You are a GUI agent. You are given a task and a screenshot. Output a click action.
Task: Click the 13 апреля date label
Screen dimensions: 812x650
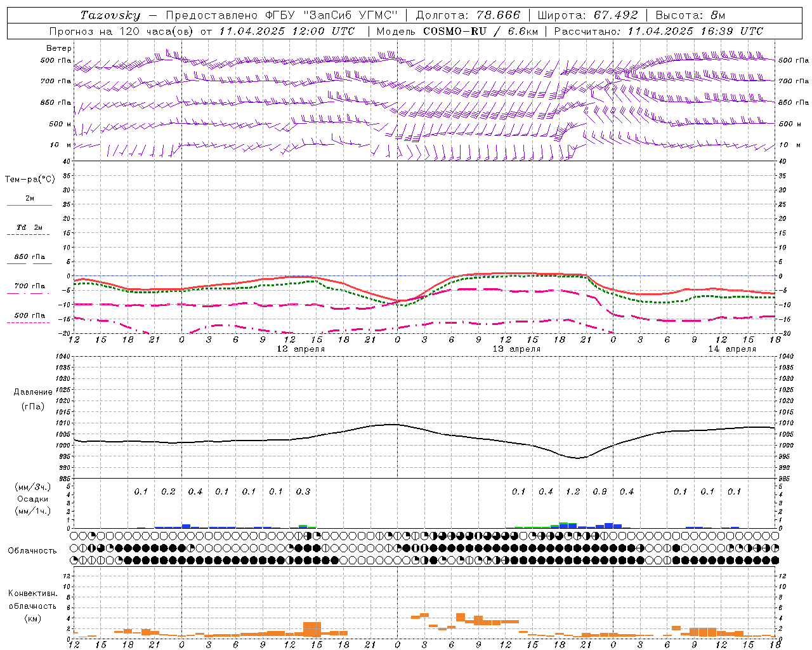click(516, 349)
